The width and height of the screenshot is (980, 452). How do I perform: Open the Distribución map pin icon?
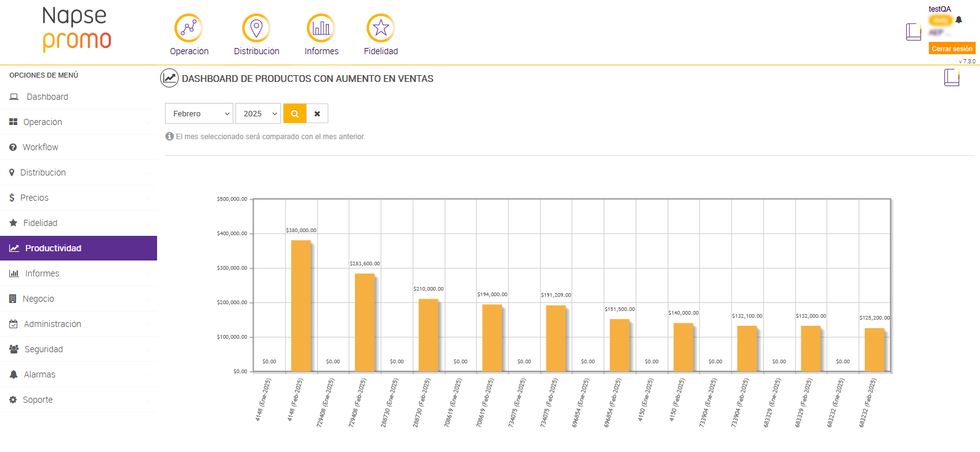[256, 28]
